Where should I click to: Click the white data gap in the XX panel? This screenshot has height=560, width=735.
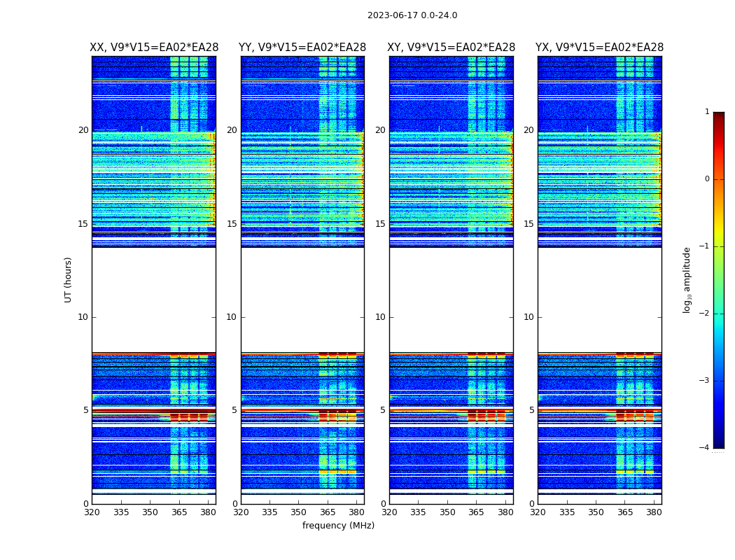pos(154,300)
